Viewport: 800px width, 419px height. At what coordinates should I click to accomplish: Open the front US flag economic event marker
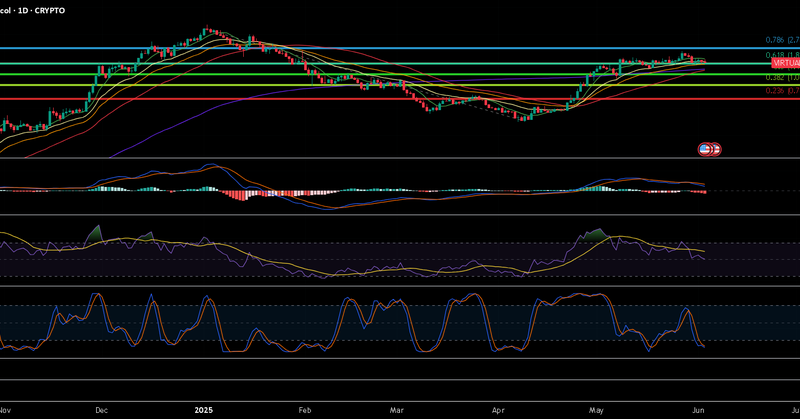point(705,150)
